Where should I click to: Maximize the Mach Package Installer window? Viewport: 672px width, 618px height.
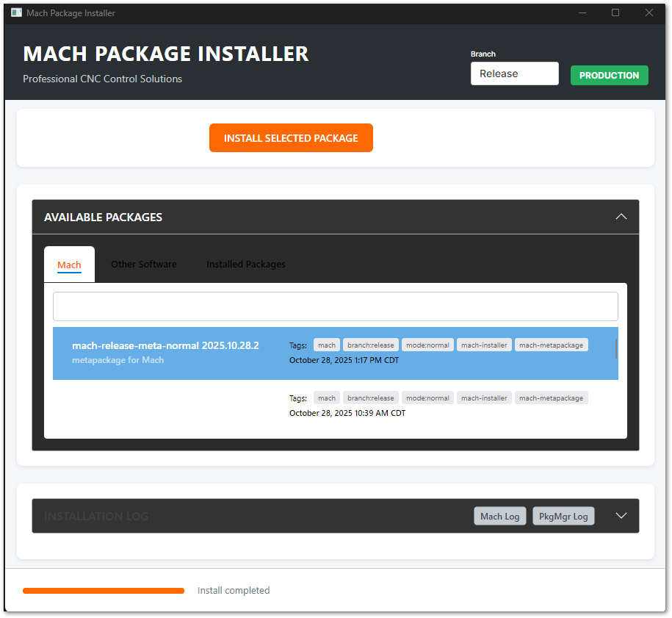pyautogui.click(x=615, y=13)
